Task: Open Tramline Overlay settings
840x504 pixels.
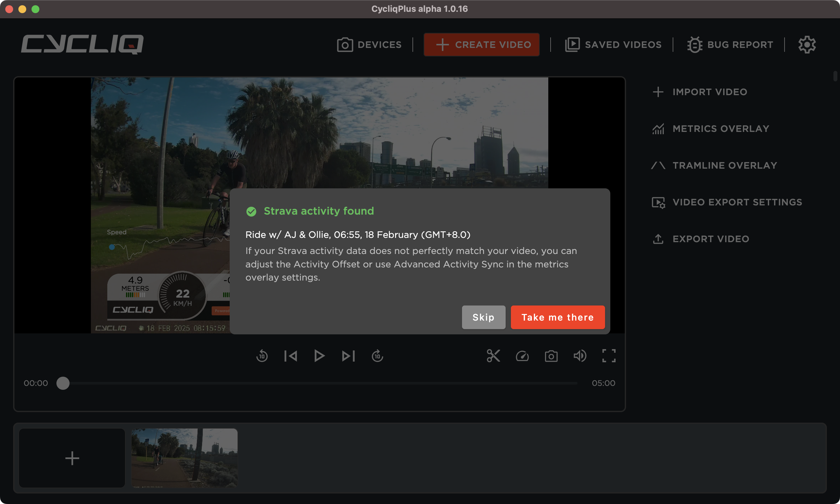Action: (x=714, y=165)
